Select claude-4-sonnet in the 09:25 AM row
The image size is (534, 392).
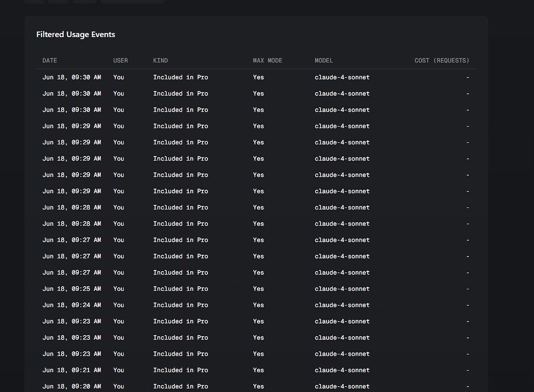click(342, 289)
